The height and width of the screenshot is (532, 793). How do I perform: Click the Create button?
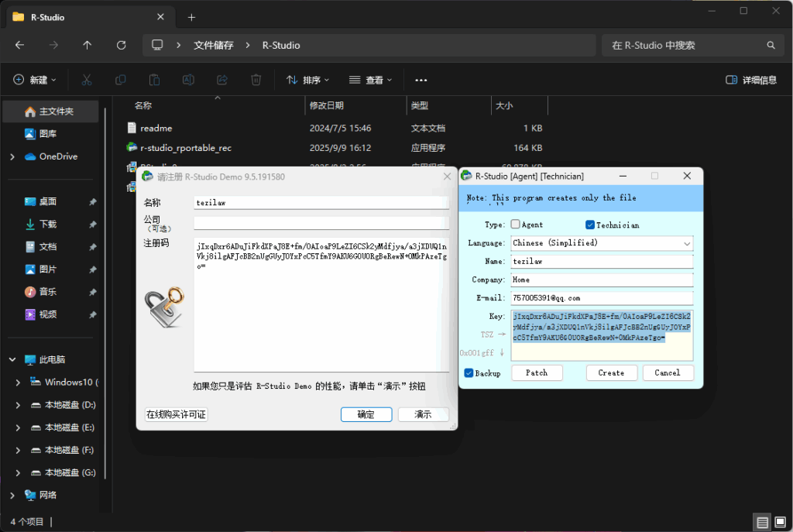tap(611, 372)
